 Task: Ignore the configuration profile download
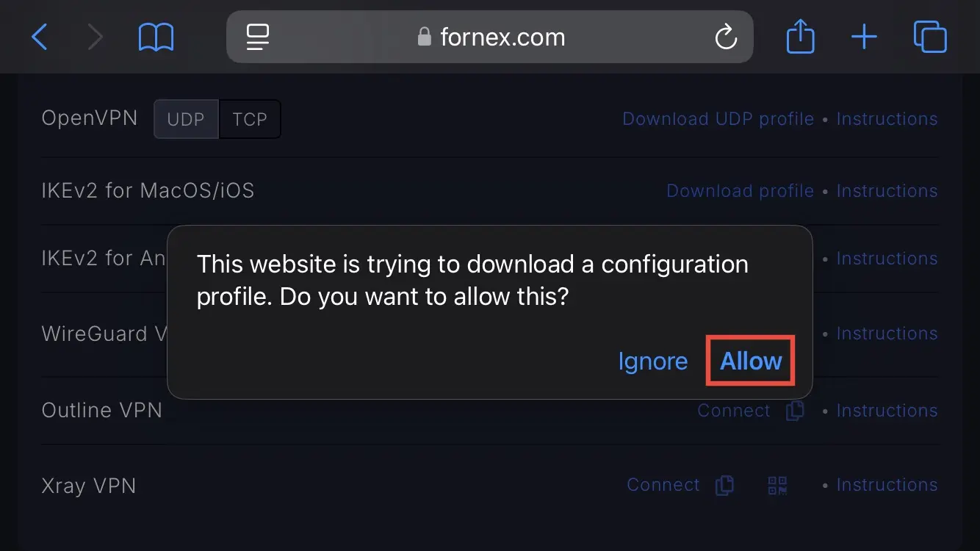coord(653,361)
